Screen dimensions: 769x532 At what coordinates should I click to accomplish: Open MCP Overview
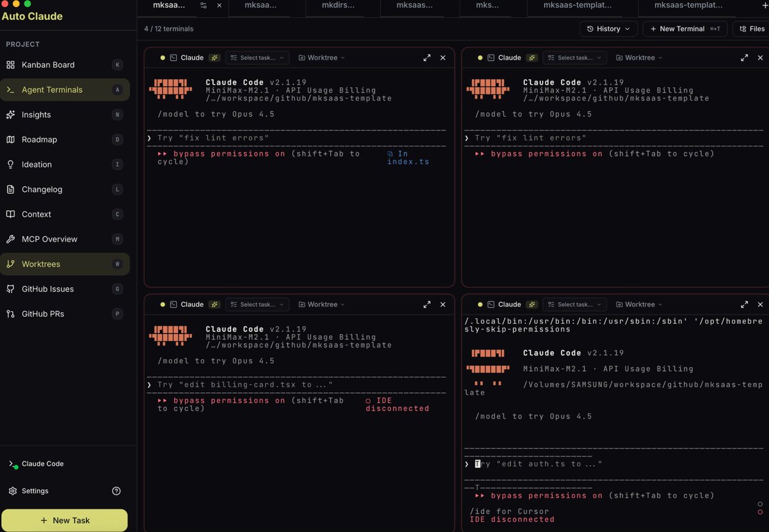(x=64, y=239)
